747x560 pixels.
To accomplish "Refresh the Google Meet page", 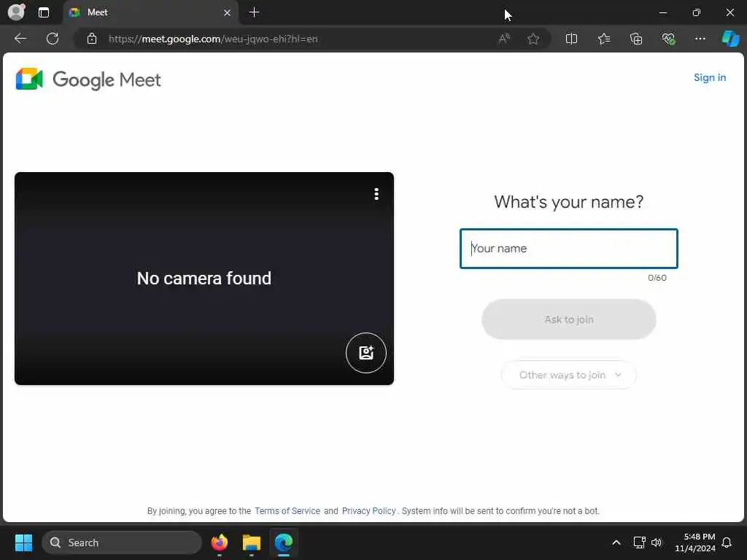I will 53,39.
